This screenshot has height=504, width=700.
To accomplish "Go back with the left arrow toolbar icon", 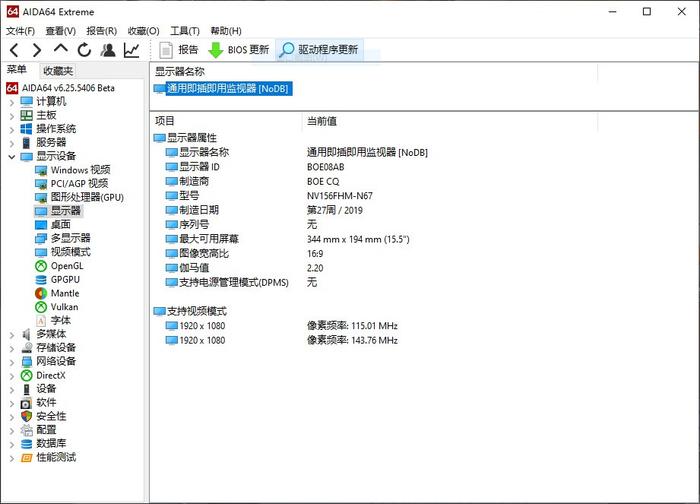I will point(14,50).
